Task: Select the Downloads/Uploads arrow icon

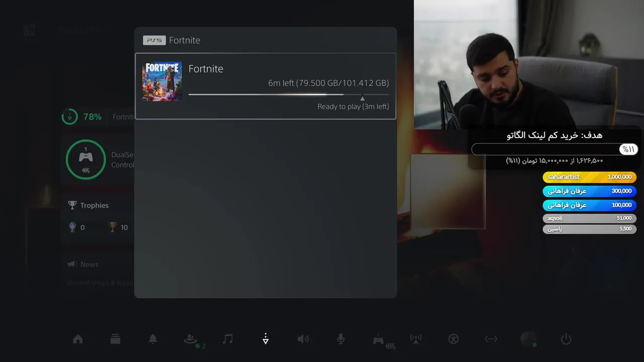Action: pyautogui.click(x=266, y=339)
